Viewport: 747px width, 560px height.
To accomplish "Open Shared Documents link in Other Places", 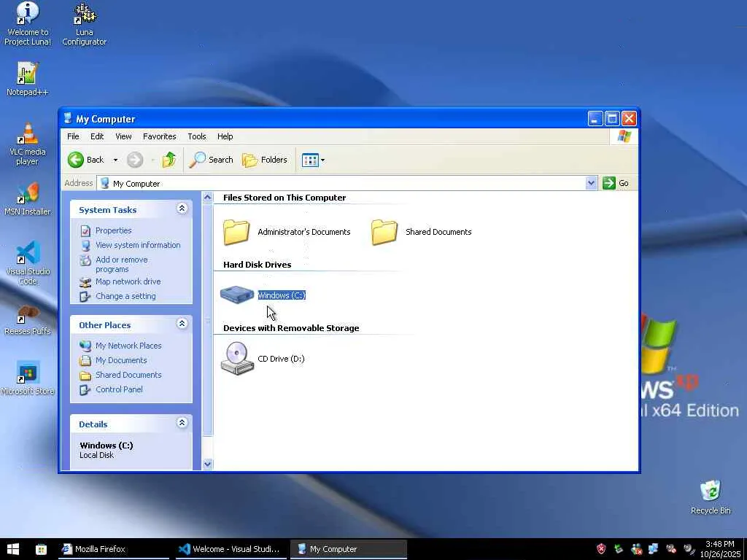I will [128, 375].
